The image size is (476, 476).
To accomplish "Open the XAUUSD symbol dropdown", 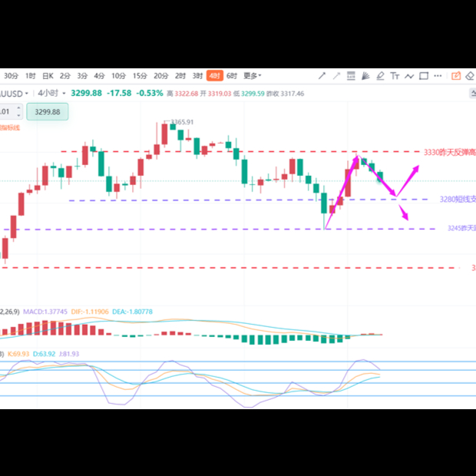I will 14,94.
